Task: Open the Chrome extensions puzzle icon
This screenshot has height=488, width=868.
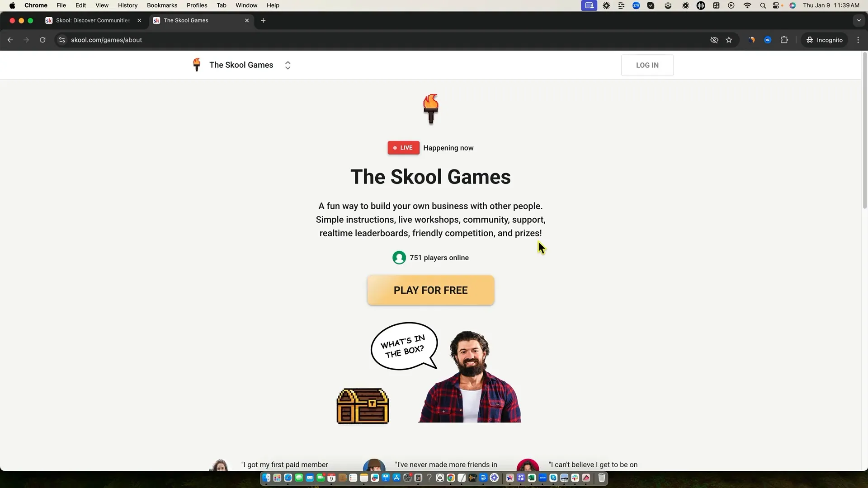Action: [x=784, y=40]
